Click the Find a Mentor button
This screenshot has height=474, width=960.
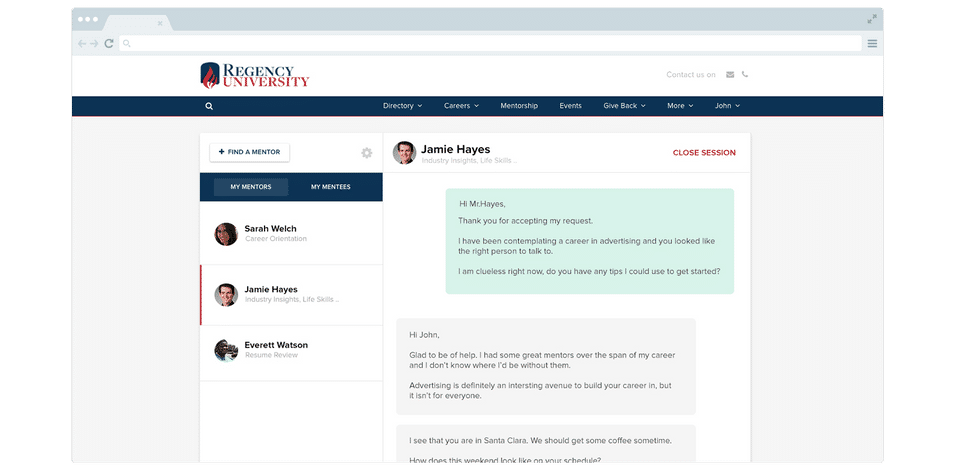pos(250,152)
